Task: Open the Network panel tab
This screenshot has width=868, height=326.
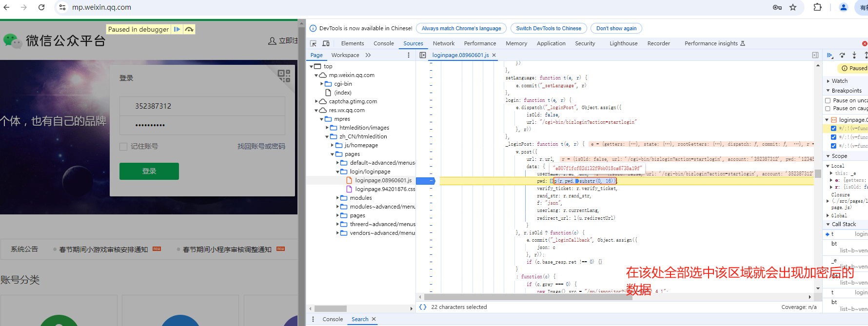Action: tap(444, 43)
